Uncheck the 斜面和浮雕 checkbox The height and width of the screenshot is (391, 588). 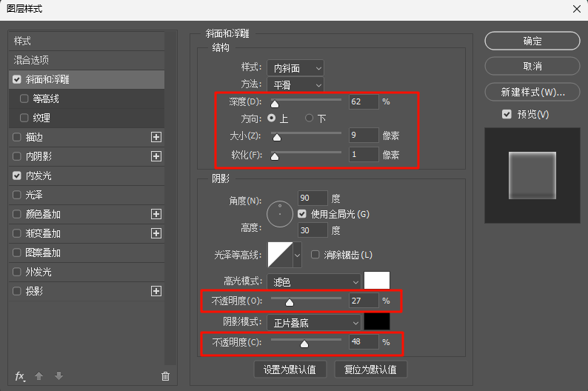17,79
